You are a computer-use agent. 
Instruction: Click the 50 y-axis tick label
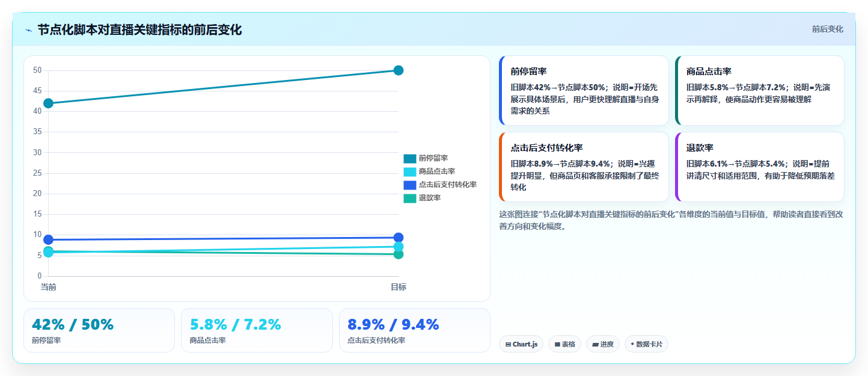(x=37, y=70)
